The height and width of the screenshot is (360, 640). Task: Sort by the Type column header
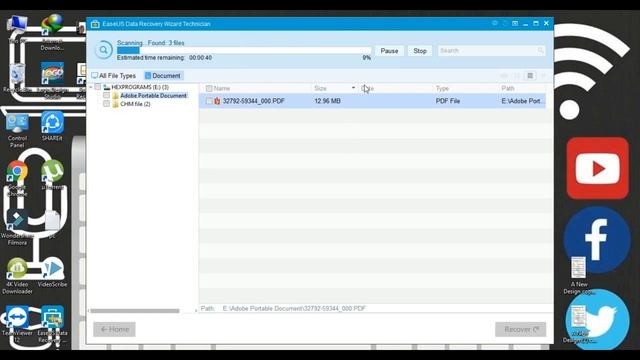(442, 88)
